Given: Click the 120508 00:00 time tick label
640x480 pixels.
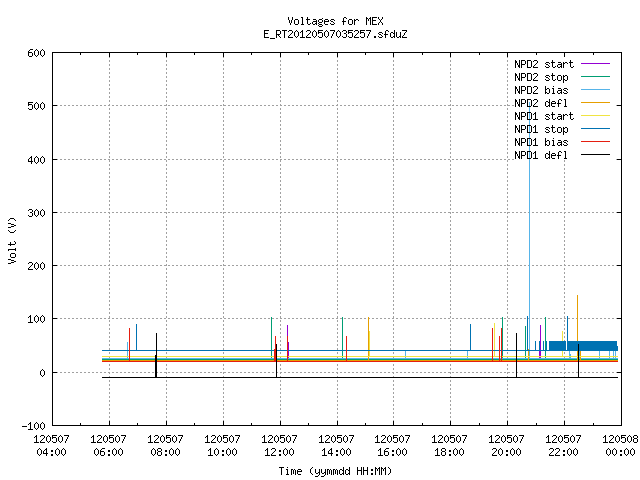Looking at the screenshot, I should 620,446.
